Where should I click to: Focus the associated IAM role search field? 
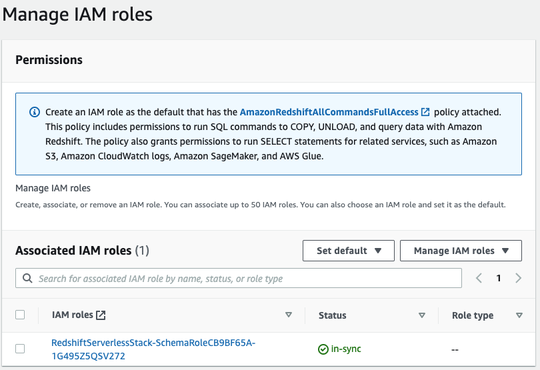click(238, 278)
